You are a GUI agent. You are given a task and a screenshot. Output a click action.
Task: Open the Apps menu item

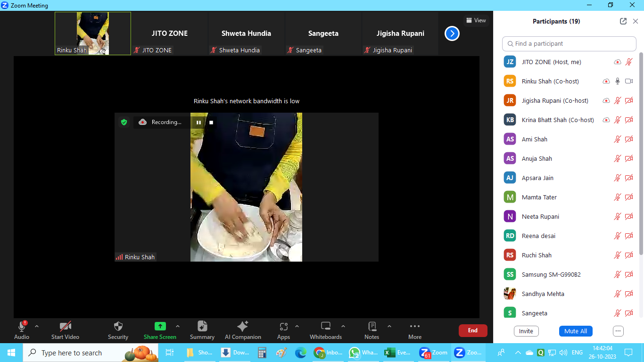(x=283, y=326)
